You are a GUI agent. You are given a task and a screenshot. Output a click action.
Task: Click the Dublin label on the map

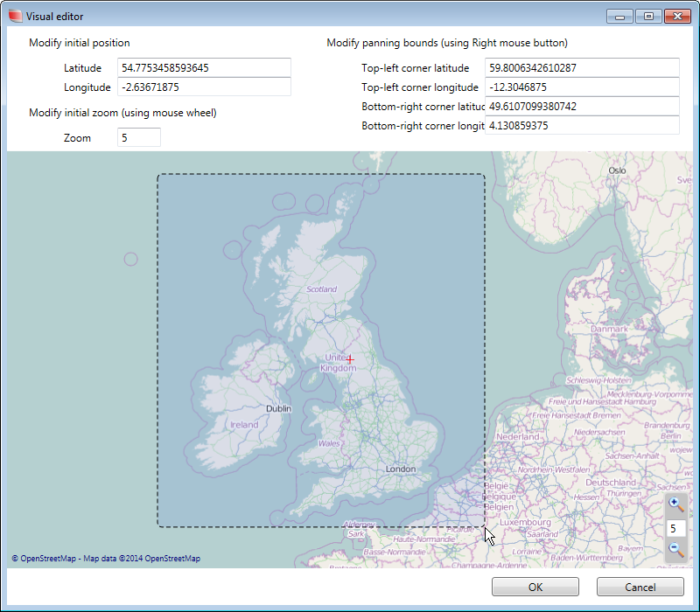click(x=278, y=408)
